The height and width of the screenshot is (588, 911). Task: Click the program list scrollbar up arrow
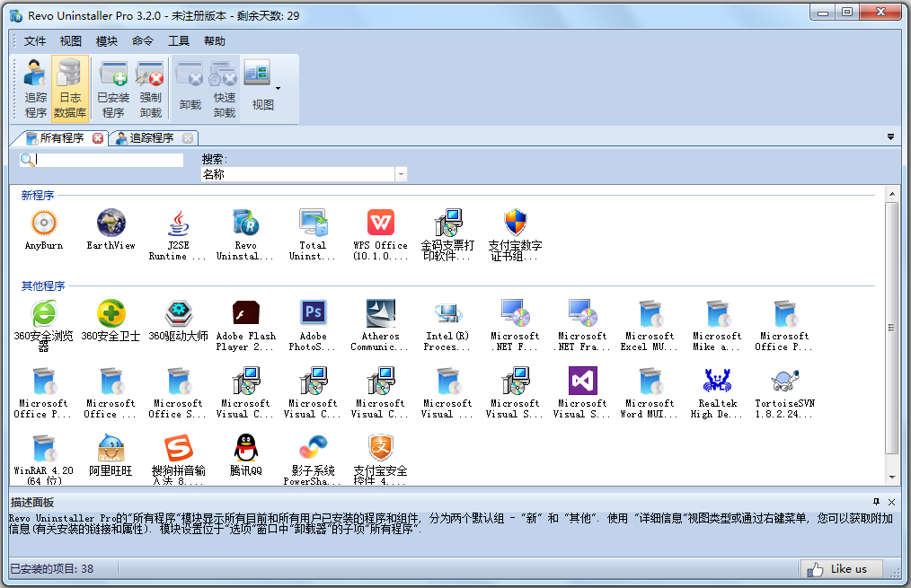[x=892, y=193]
